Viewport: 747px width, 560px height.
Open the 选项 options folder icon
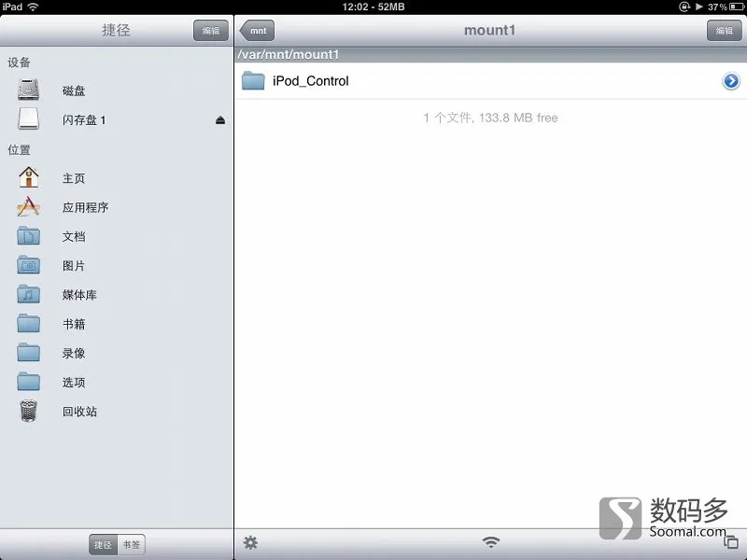pyautogui.click(x=29, y=382)
